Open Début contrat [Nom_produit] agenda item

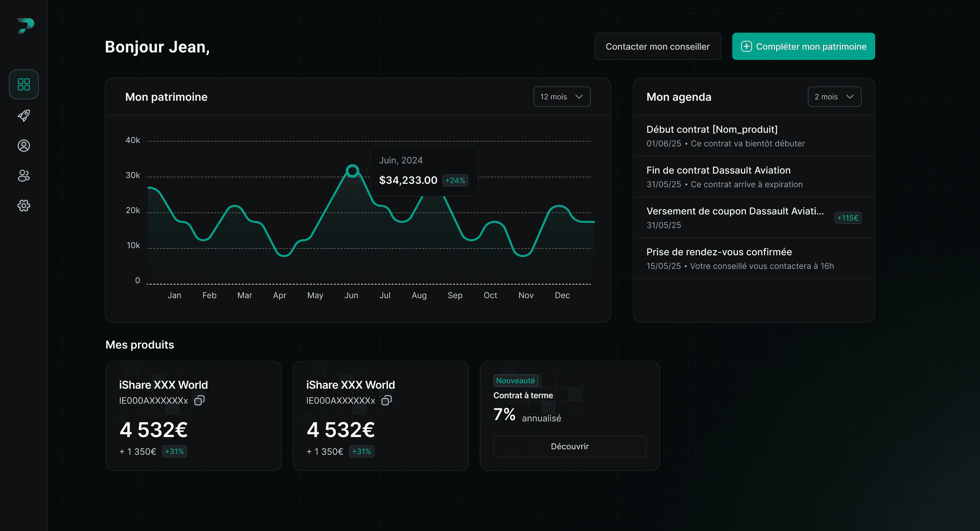coord(754,136)
